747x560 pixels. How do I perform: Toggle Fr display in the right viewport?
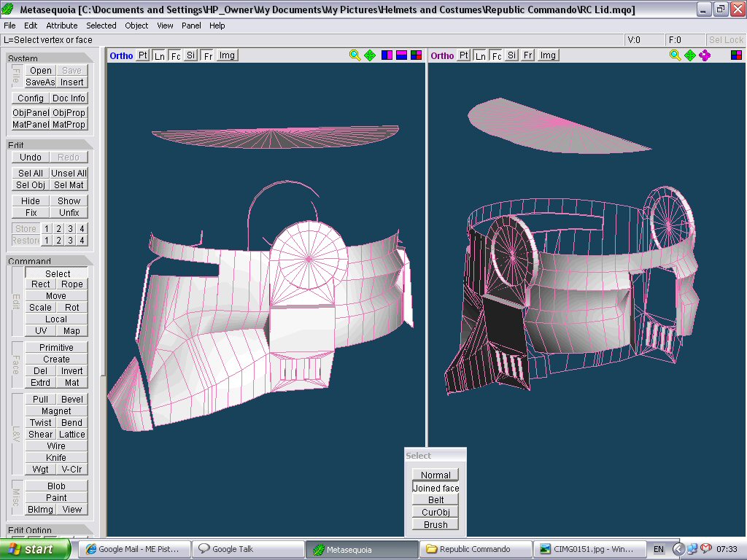click(528, 55)
